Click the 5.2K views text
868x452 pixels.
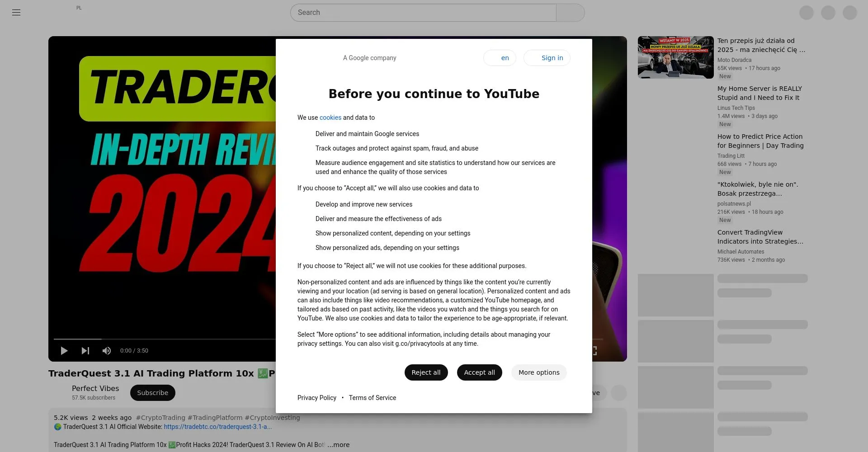(71, 418)
